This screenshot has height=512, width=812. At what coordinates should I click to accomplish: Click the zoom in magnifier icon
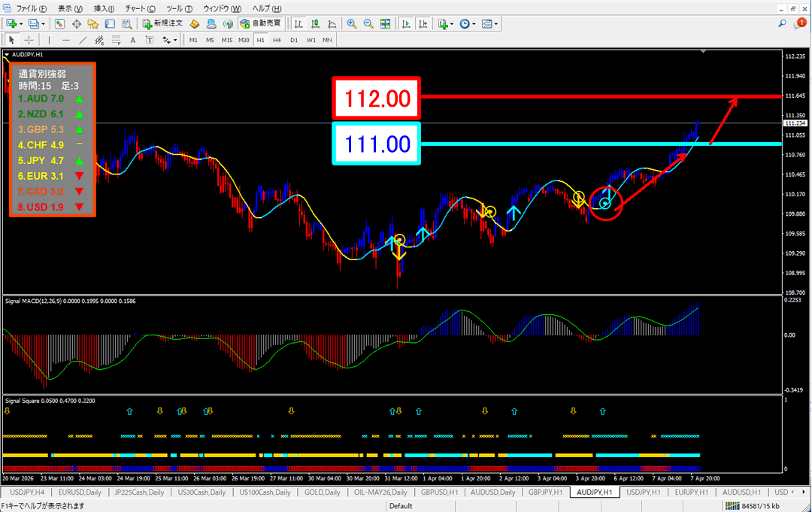351,23
